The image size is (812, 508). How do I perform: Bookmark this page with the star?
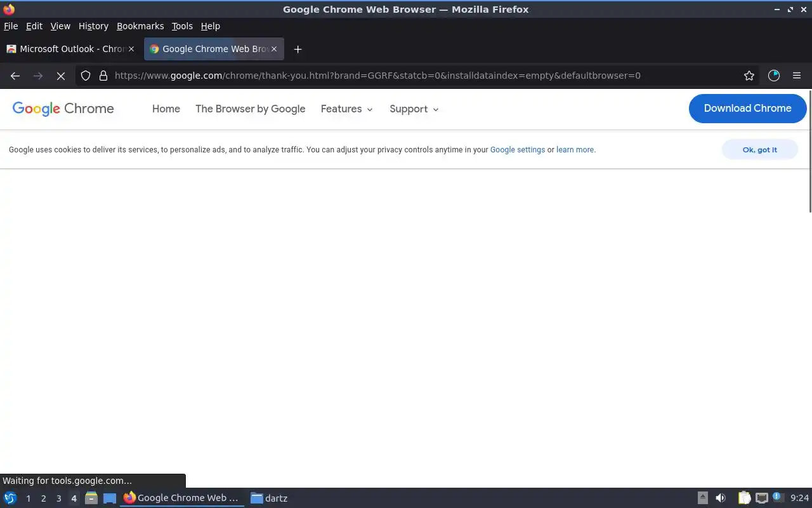[x=749, y=76]
